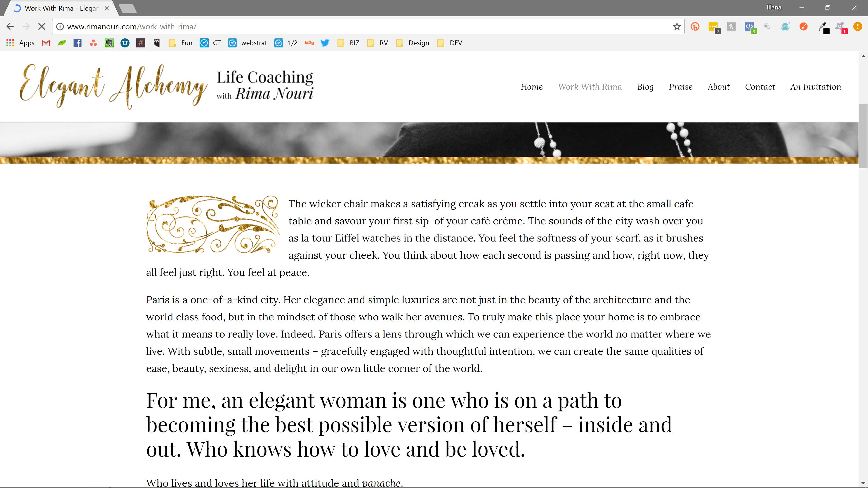View site information icon in address bar
Viewport: 868px width, 488px height.
click(x=60, y=27)
